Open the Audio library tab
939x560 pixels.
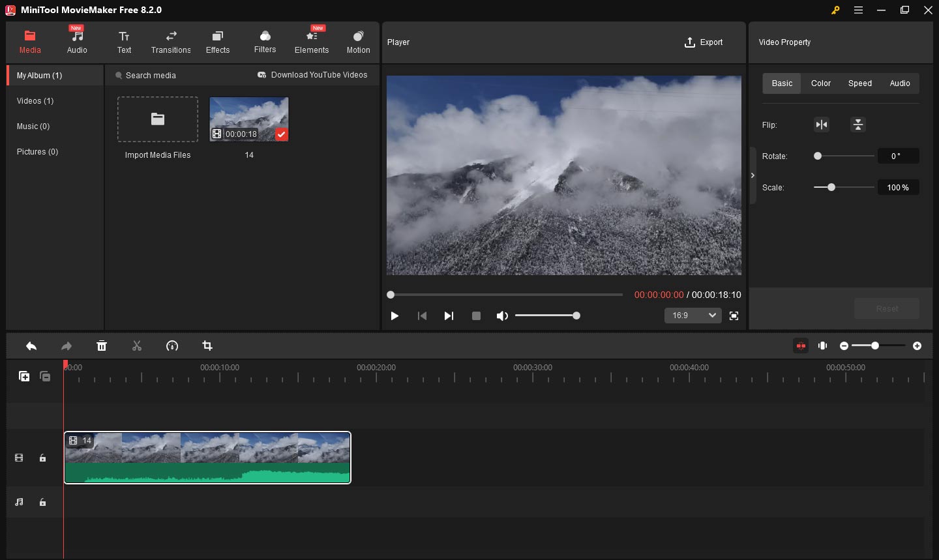(x=77, y=42)
